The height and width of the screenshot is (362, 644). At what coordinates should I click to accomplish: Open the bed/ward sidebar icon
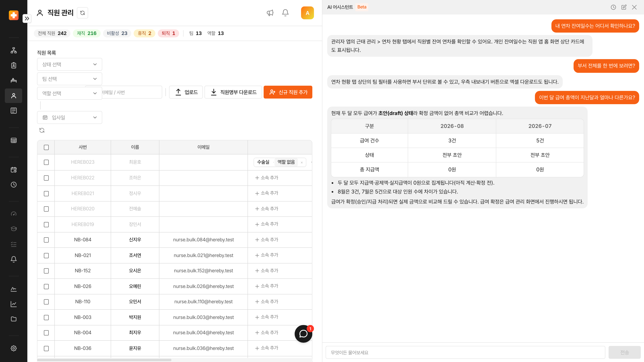click(x=13, y=80)
